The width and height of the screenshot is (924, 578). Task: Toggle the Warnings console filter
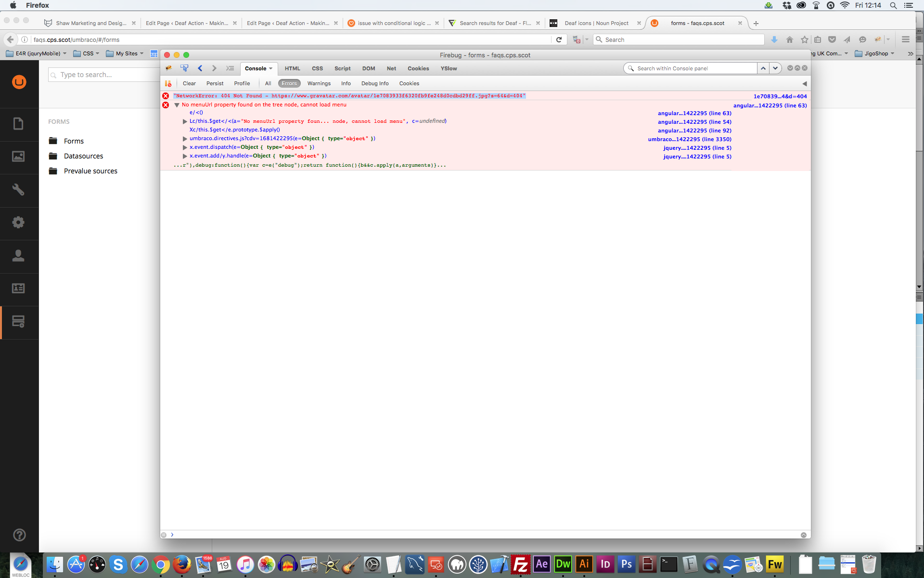319,83
